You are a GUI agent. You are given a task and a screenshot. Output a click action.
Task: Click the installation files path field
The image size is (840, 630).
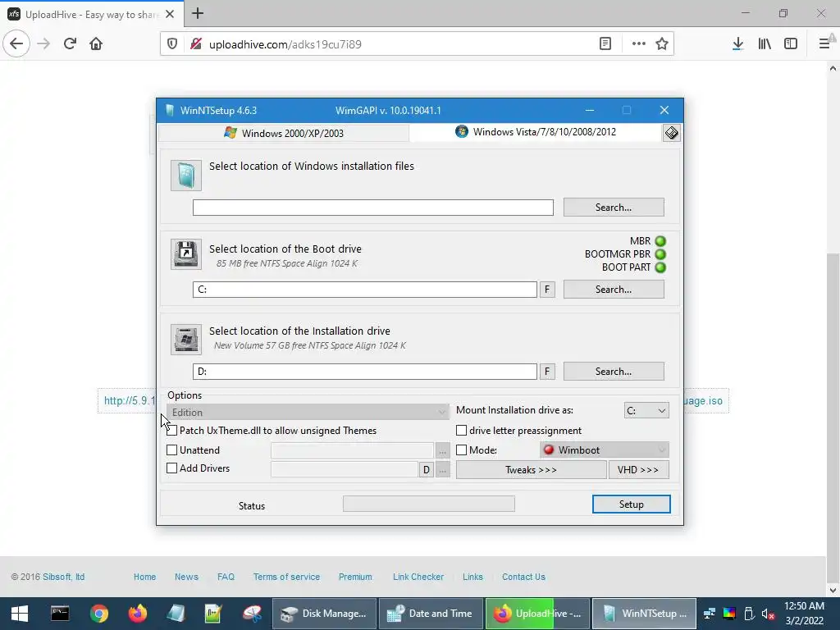(x=373, y=208)
